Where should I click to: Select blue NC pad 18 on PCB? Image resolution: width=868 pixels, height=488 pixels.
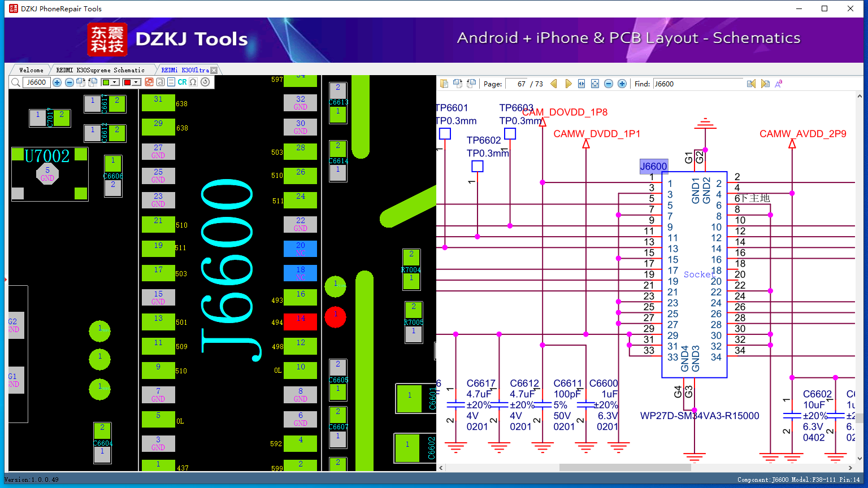300,273
